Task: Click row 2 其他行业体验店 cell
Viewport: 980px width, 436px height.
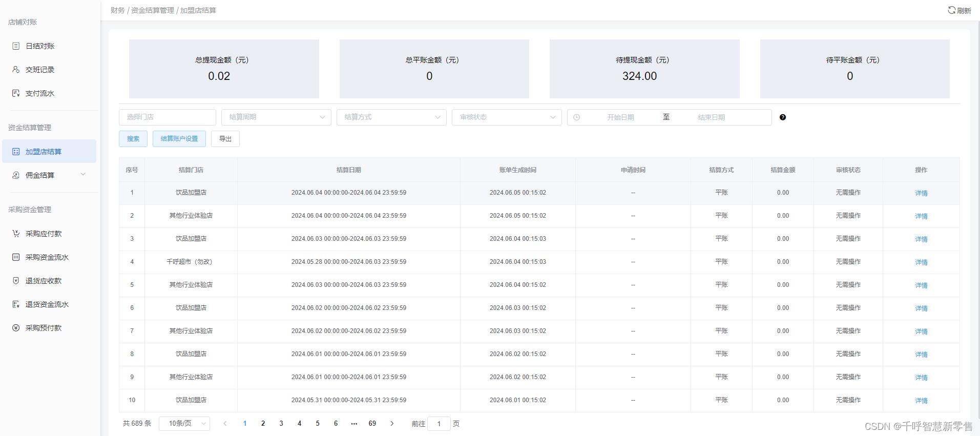Action: pos(191,216)
